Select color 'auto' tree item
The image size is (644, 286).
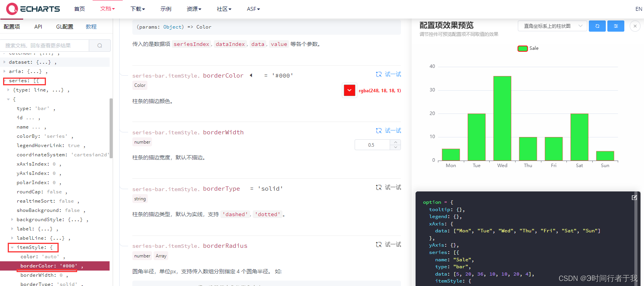42,257
